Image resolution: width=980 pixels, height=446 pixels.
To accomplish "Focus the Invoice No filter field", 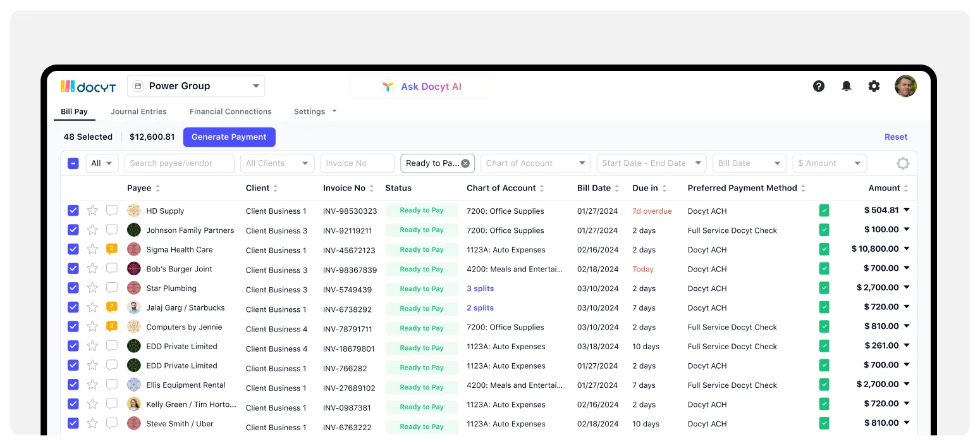I will point(357,163).
